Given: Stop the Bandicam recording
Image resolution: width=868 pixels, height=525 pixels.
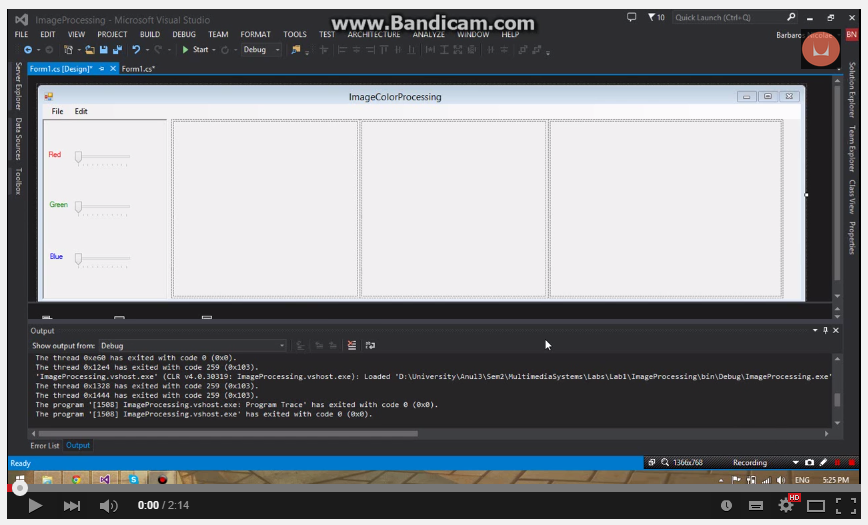Looking at the screenshot, I should [x=852, y=462].
